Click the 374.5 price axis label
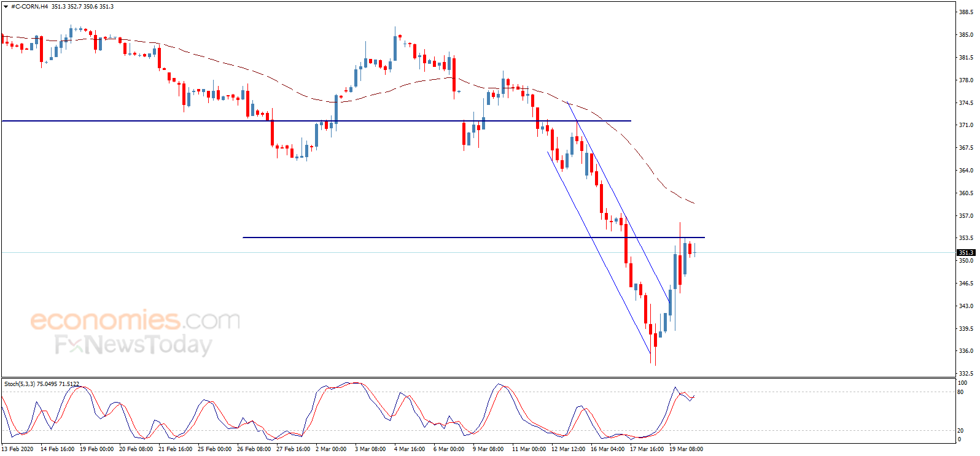Image resolution: width=980 pixels, height=456 pixels. (966, 103)
